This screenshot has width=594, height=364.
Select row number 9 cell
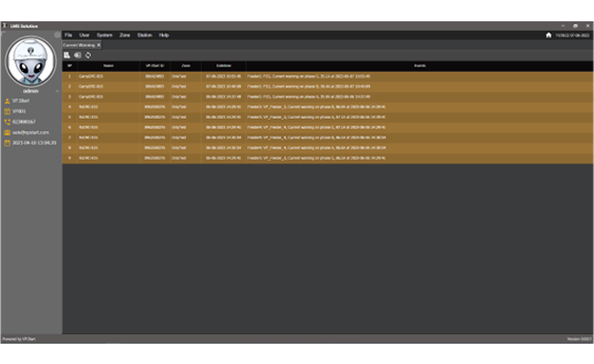point(69,158)
